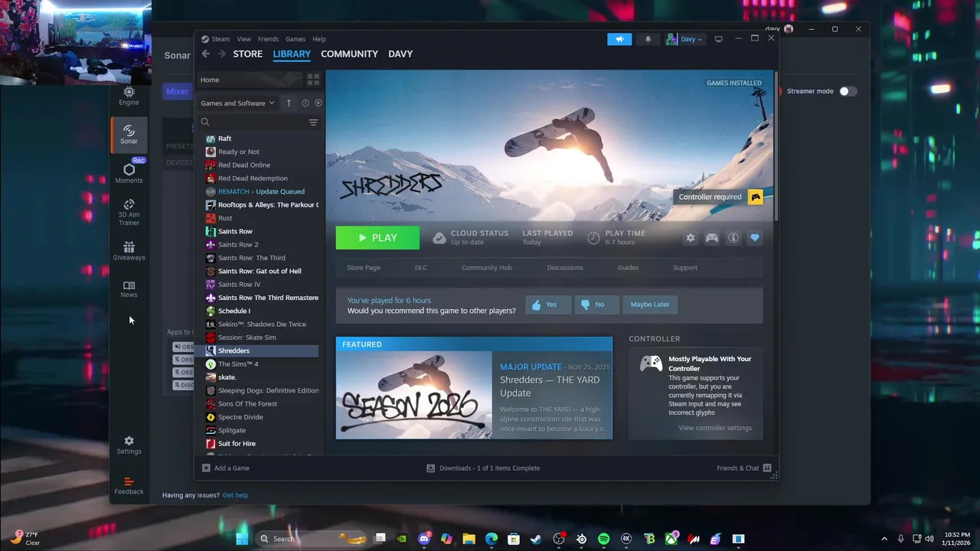This screenshot has width=980, height=551.
Task: Open Shredders game info icon
Action: tap(733, 238)
